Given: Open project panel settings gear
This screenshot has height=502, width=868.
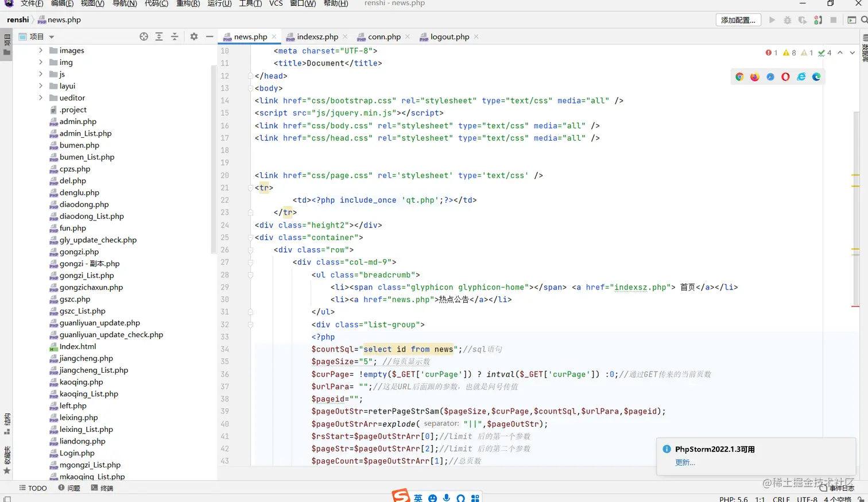Looking at the screenshot, I should (x=194, y=36).
